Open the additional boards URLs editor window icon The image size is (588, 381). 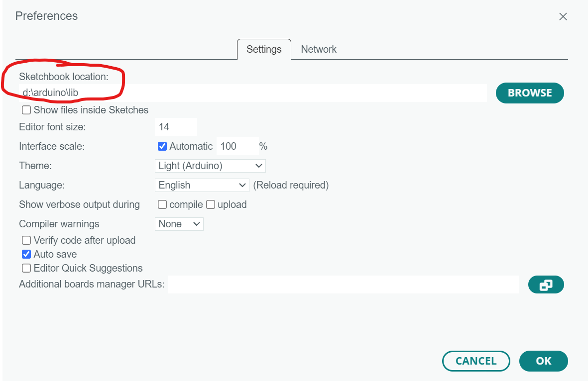(x=546, y=285)
